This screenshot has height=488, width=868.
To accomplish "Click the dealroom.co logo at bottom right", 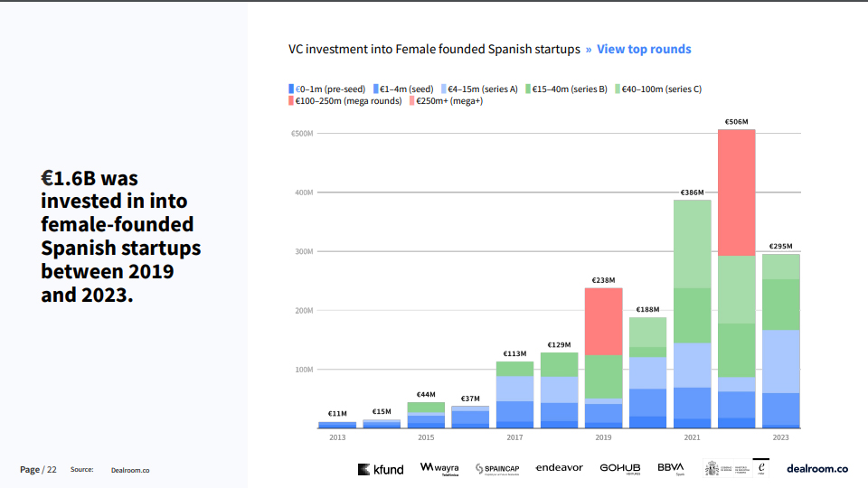I will [x=817, y=468].
